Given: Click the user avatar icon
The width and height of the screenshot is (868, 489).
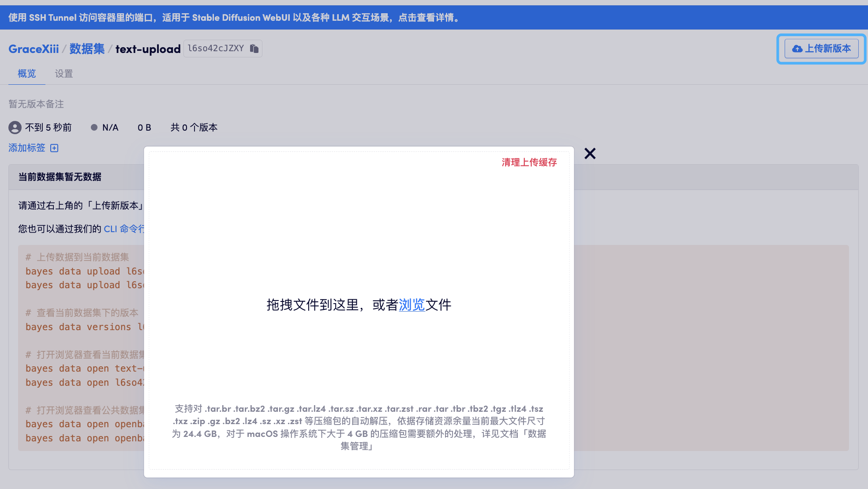Looking at the screenshot, I should [x=15, y=128].
